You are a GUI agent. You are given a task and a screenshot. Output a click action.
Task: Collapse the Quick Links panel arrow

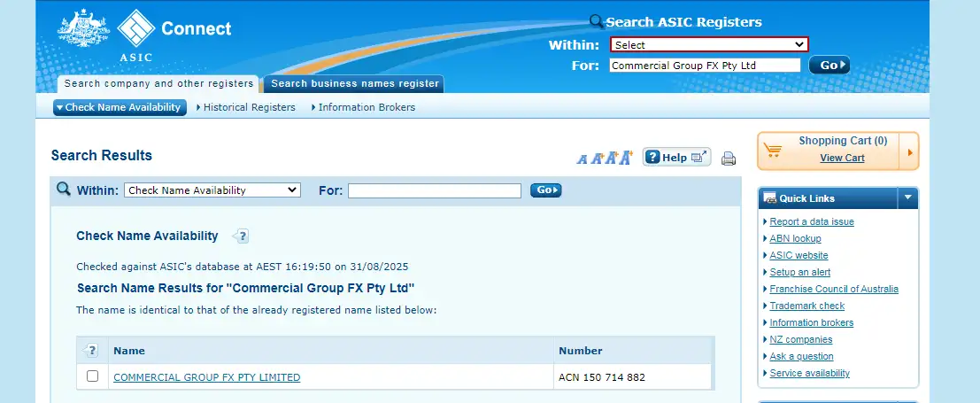tap(908, 198)
